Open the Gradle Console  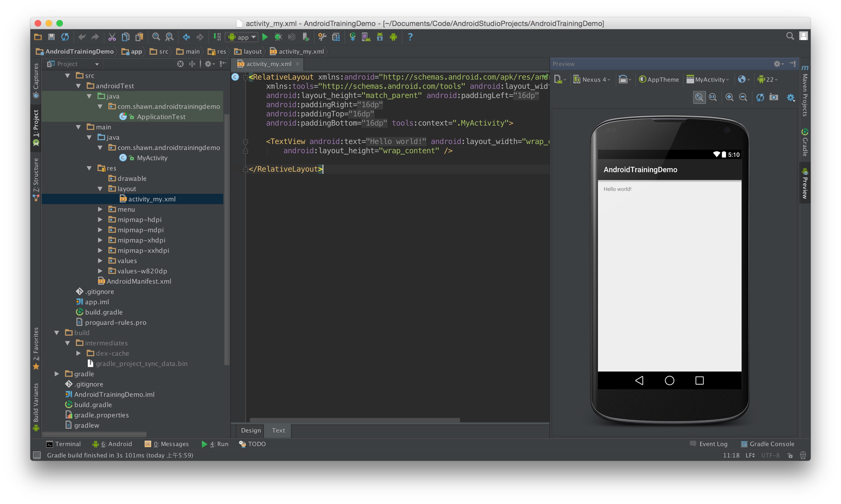click(x=768, y=444)
